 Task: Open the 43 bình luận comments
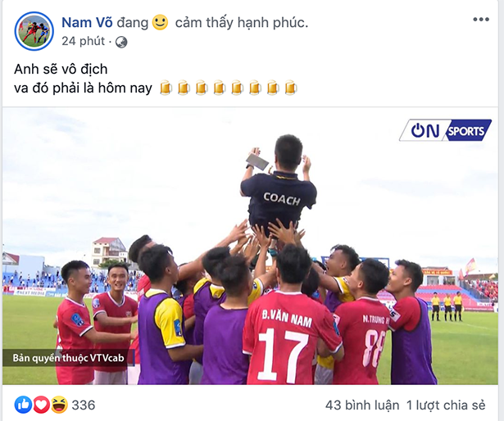362,405
